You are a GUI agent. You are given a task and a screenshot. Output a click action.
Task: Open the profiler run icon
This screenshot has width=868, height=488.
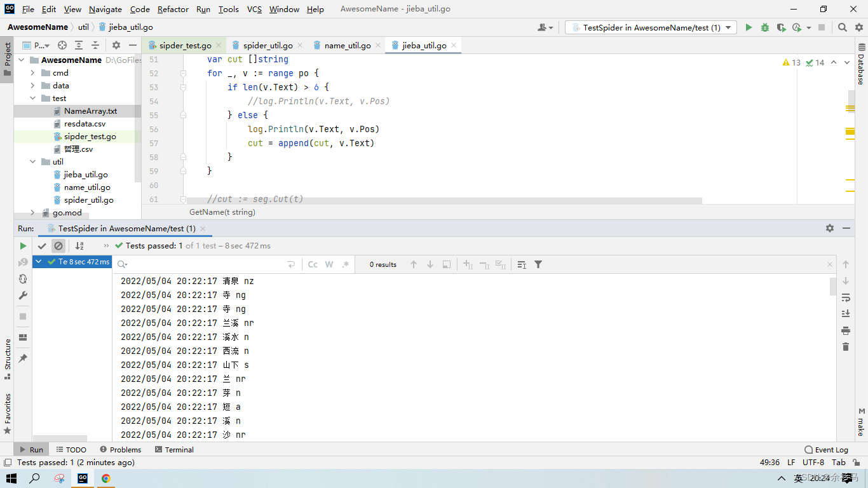pyautogui.click(x=797, y=27)
